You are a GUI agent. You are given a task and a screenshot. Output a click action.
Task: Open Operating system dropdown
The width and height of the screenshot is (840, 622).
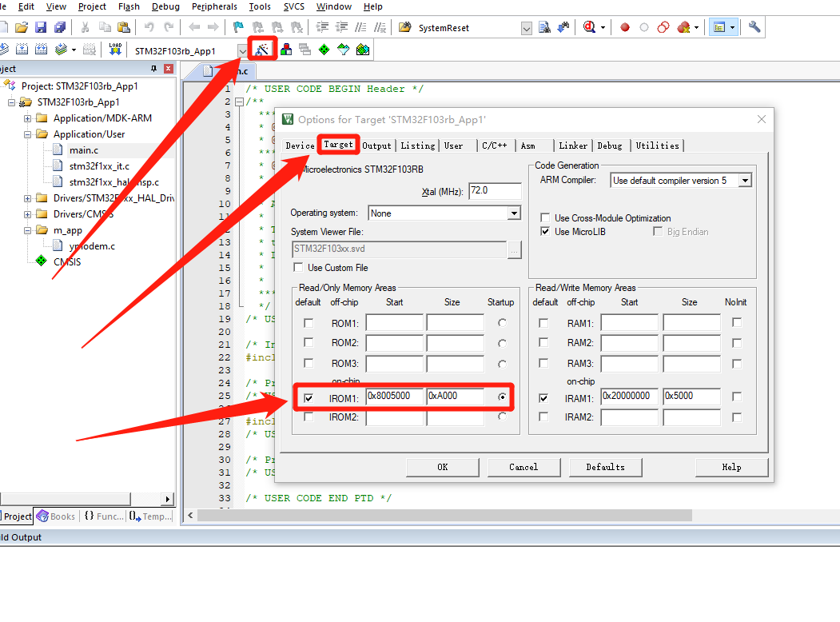tap(514, 213)
